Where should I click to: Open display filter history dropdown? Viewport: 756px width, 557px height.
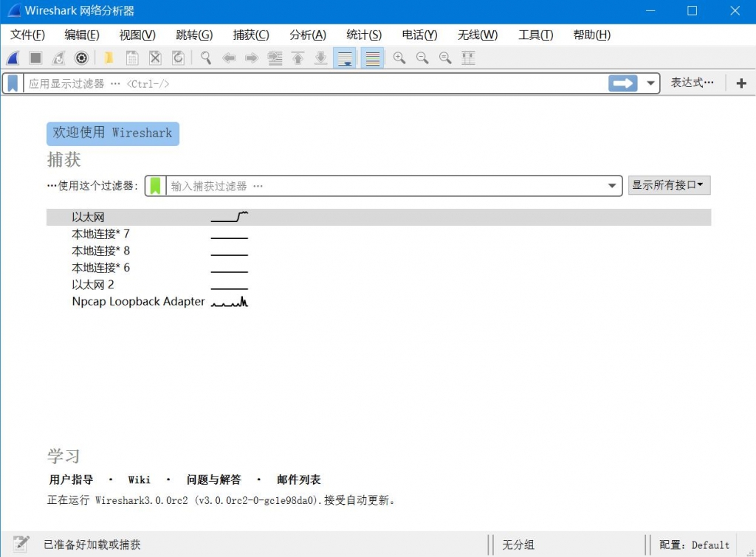pos(650,83)
